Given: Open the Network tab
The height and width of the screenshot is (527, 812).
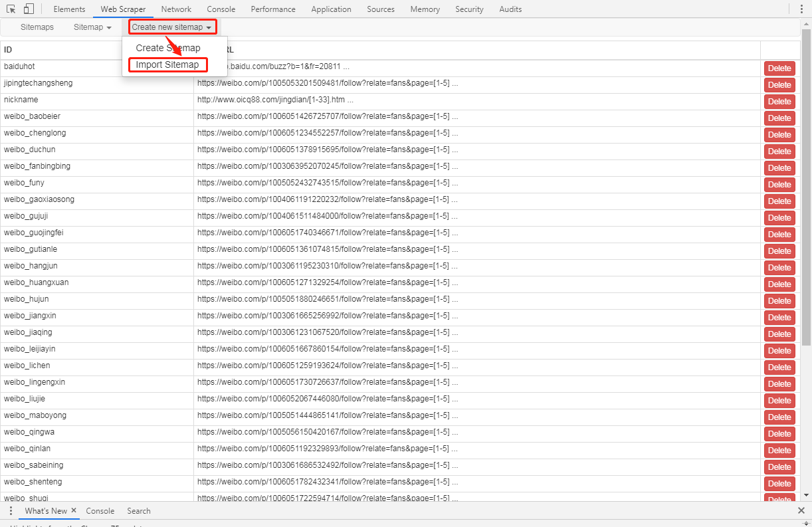Looking at the screenshot, I should click(176, 9).
